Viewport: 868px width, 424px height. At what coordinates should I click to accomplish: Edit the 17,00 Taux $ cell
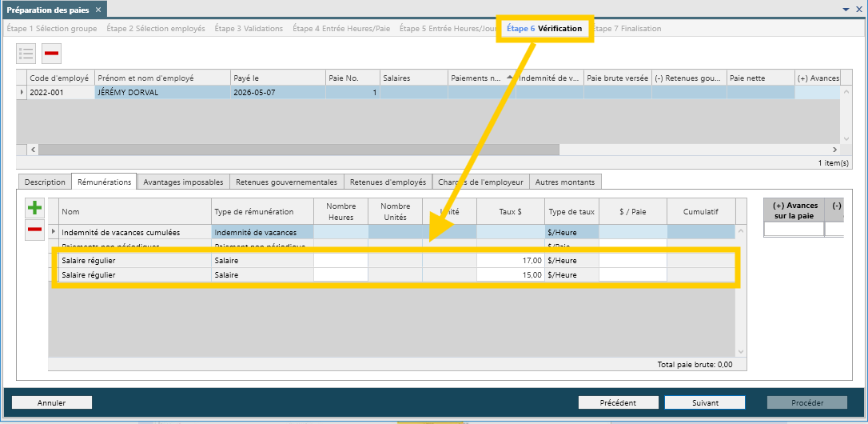point(511,261)
